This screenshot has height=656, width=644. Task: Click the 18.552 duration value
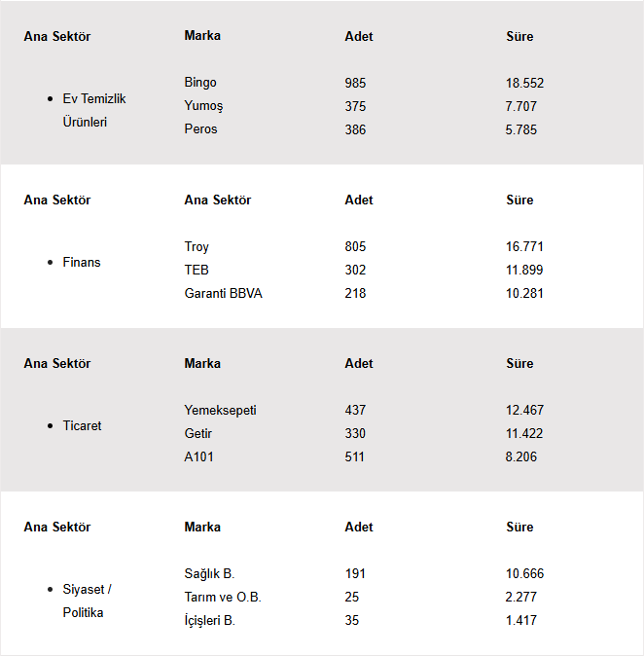[524, 83]
